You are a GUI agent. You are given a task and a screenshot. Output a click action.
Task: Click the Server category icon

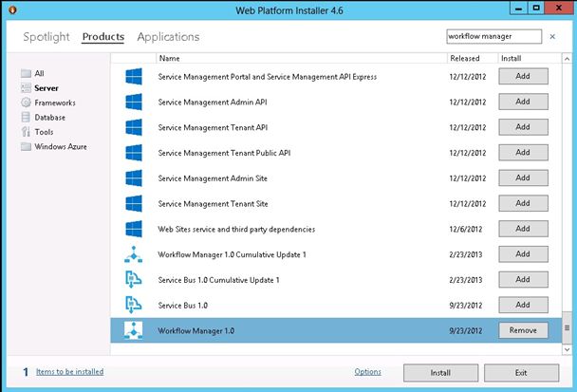click(26, 88)
